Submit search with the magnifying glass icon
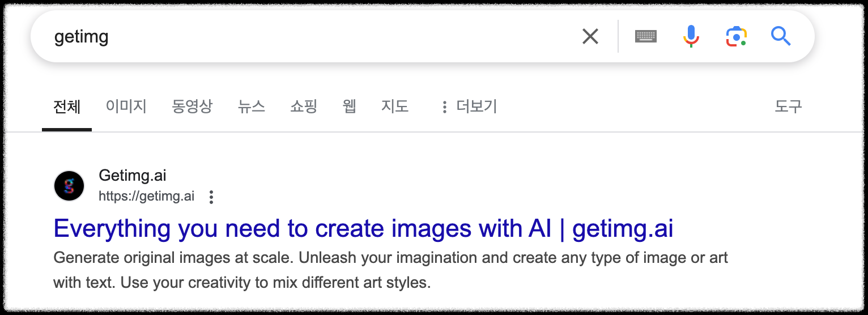 (781, 37)
